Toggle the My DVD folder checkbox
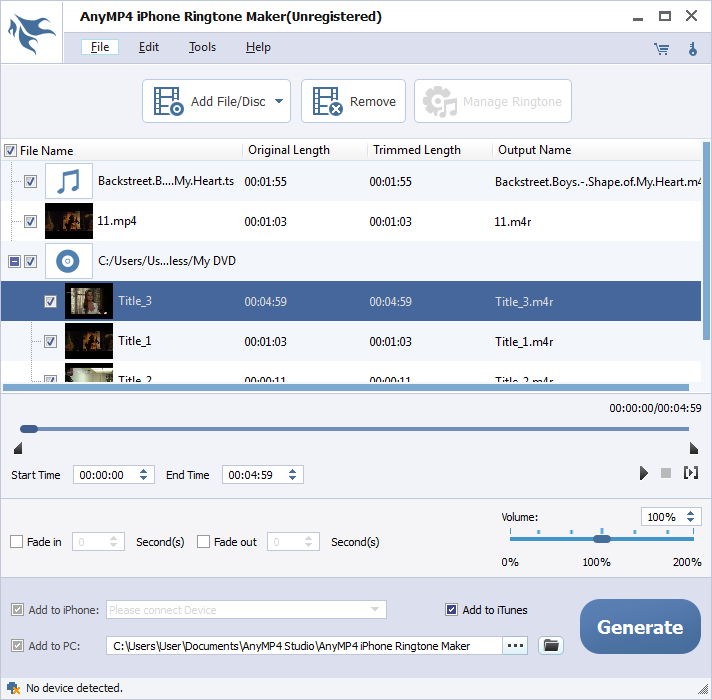Image resolution: width=712 pixels, height=700 pixels. click(x=30, y=261)
